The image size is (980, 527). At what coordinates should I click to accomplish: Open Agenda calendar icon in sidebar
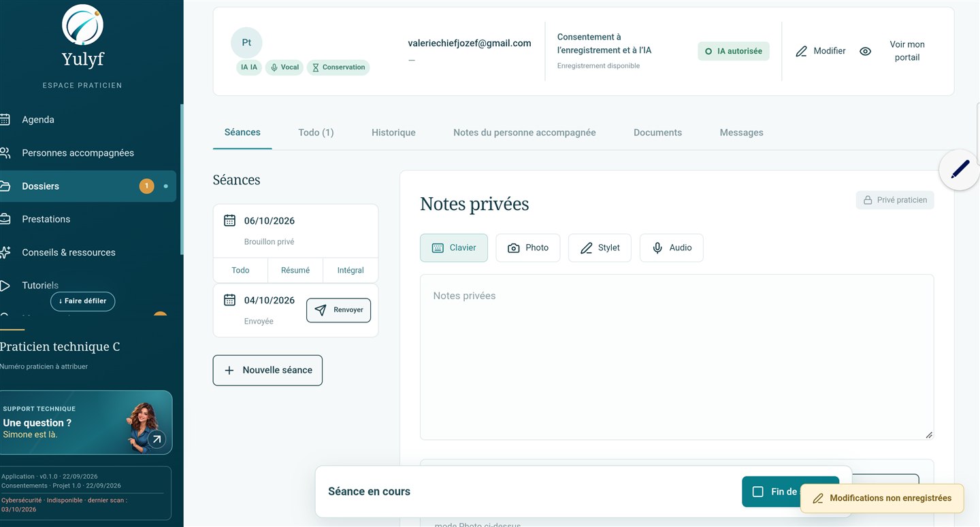pyautogui.click(x=5, y=120)
